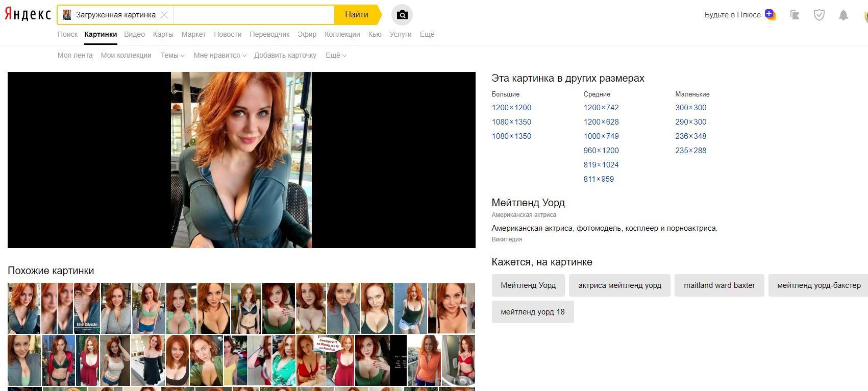This screenshot has width=868, height=391.
Task: Open notifications bell icon
Action: pyautogui.click(x=844, y=15)
